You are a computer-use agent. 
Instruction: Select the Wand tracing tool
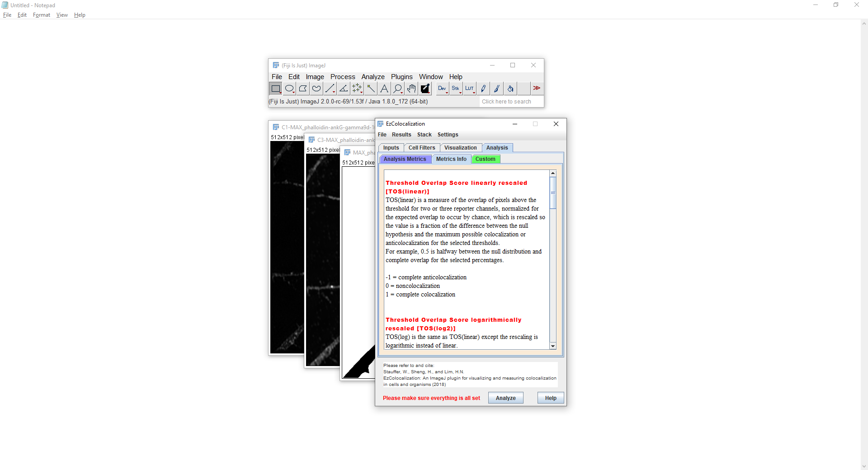coord(371,89)
